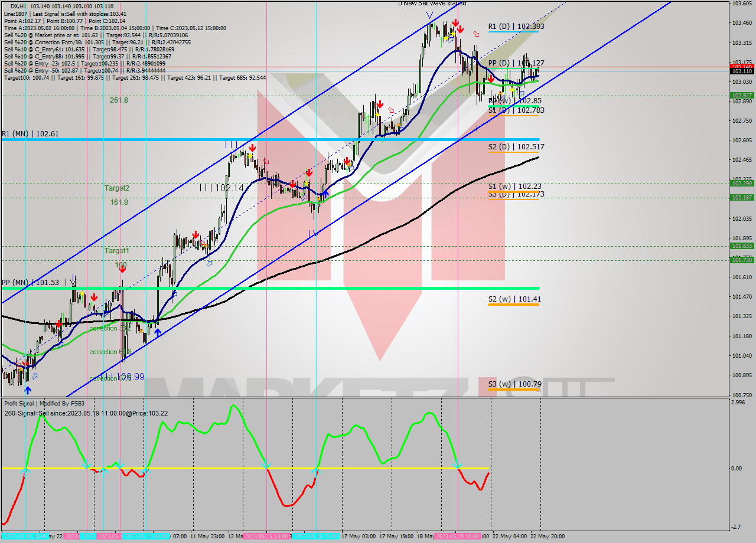Click the '22 May 20:00' time axis label
This screenshot has height=543, width=756.
pyautogui.click(x=547, y=537)
